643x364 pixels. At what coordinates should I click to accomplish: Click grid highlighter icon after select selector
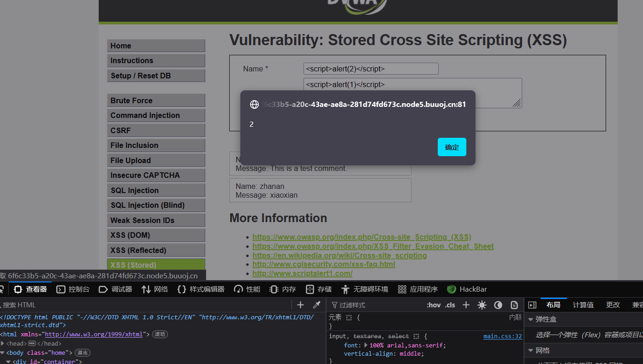417,336
